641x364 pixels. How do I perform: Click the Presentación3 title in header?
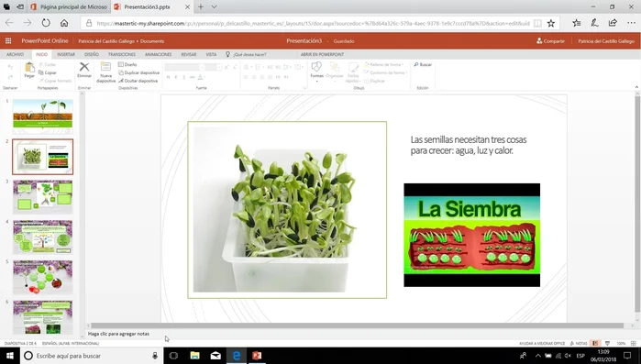(x=304, y=41)
